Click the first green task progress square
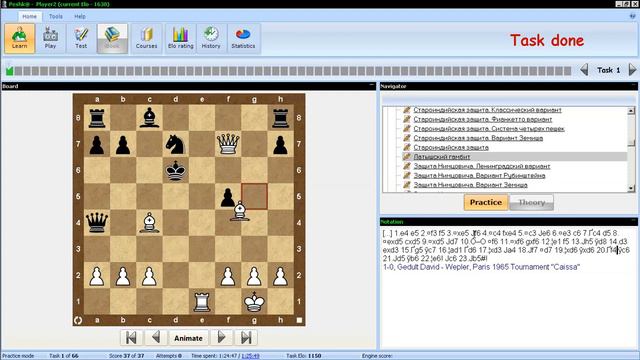This screenshot has height=360, width=640. 9,71
